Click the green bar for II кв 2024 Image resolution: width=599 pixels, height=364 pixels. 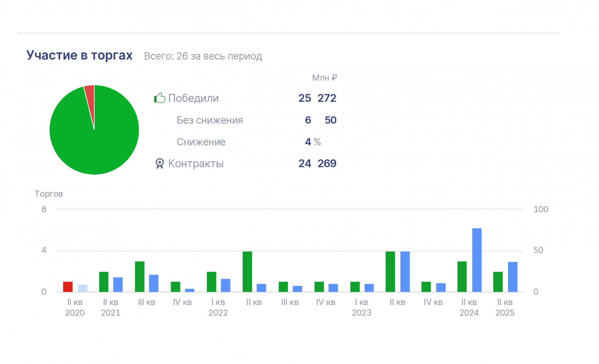tap(462, 277)
